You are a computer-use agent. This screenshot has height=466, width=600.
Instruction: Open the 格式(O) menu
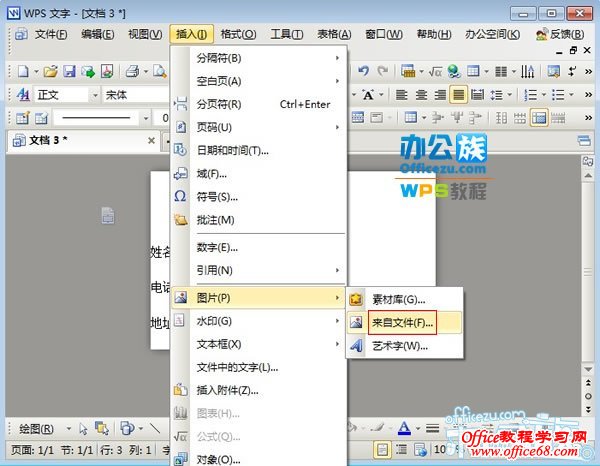[x=238, y=34]
